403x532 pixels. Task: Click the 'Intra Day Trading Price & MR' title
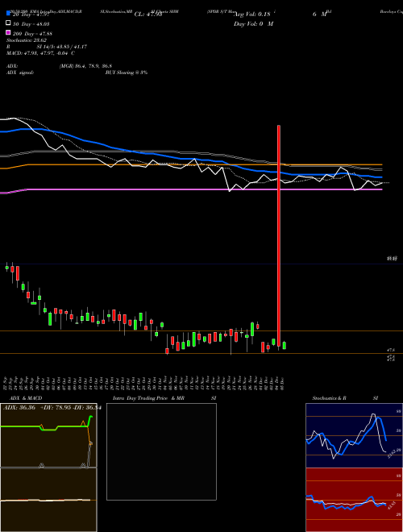(x=148, y=398)
